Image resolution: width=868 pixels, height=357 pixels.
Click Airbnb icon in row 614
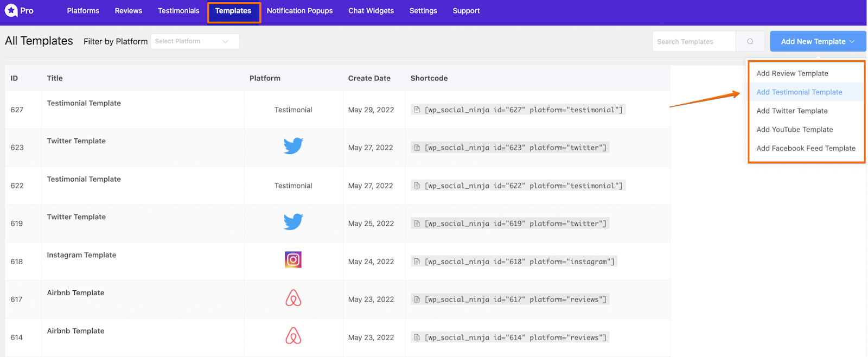293,336
